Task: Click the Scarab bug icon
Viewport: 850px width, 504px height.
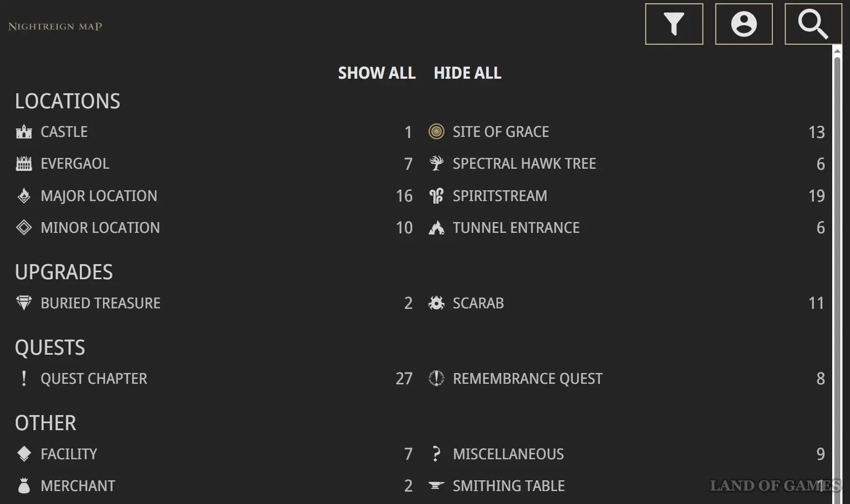Action: 436,303
